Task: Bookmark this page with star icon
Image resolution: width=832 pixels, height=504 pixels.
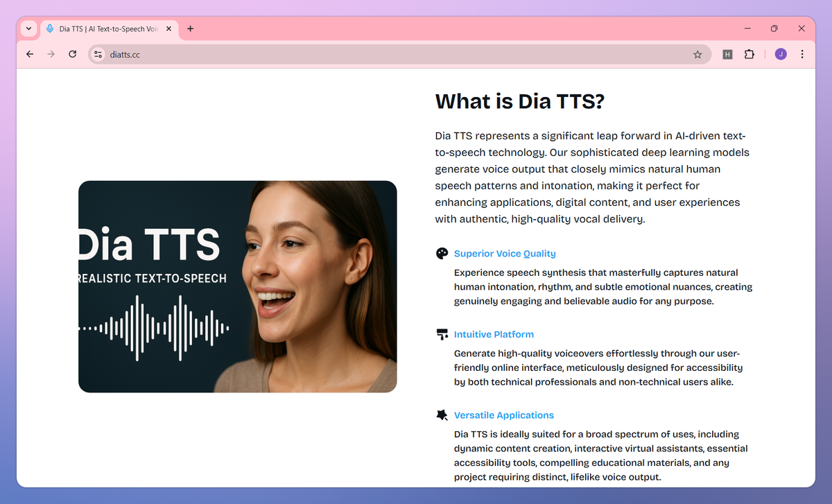Action: 697,54
